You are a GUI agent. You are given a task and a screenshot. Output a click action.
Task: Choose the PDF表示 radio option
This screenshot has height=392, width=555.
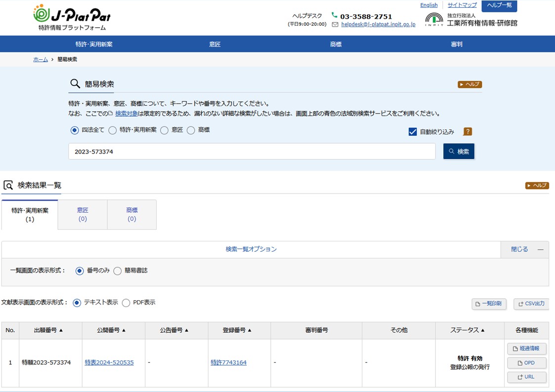point(126,303)
